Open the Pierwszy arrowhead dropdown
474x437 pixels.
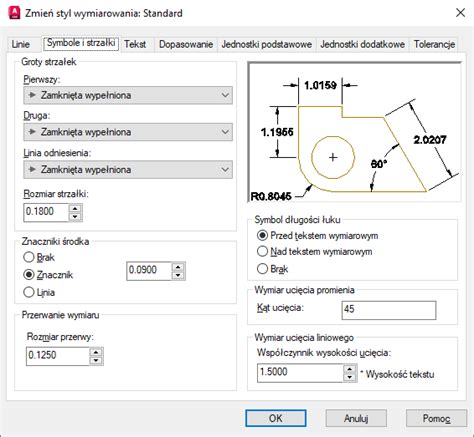tap(128, 95)
